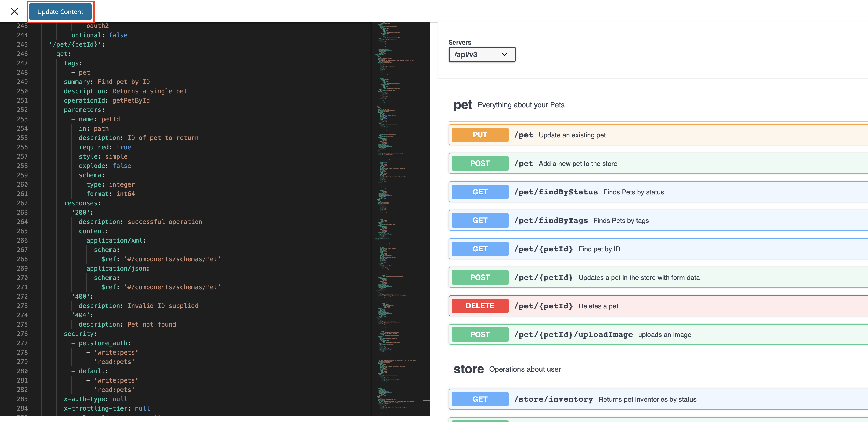868x423 pixels.
Task: Click the POST badge on uploadImage endpoint
Action: (479, 334)
